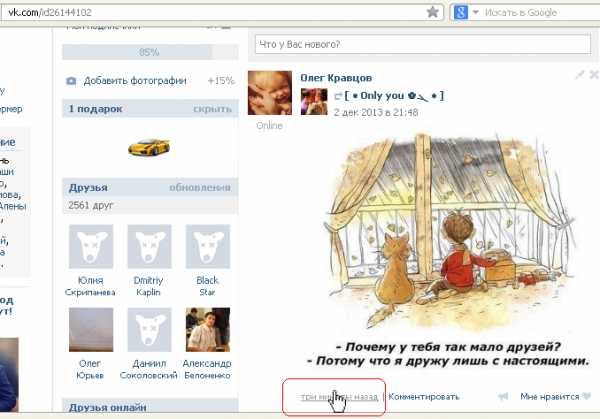Open Юлия Скрипанева's avatar
The width and height of the screenshot is (600, 419).
click(91, 246)
